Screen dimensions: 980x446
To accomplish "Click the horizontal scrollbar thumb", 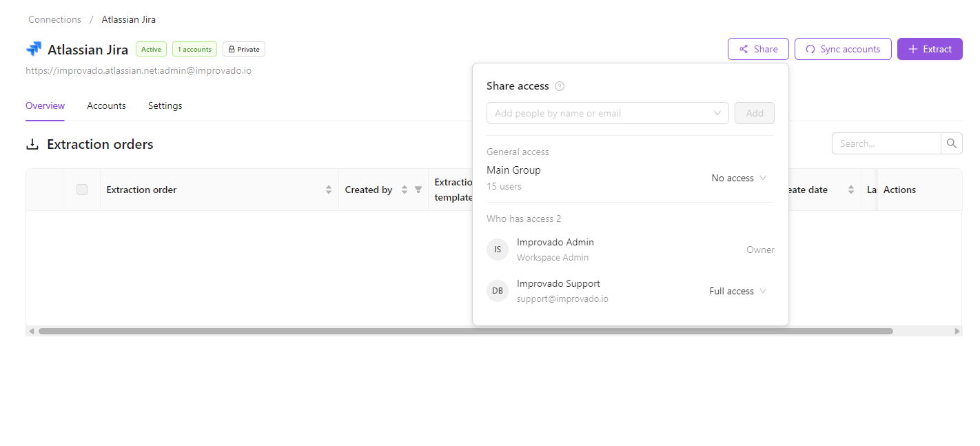I will [466, 331].
